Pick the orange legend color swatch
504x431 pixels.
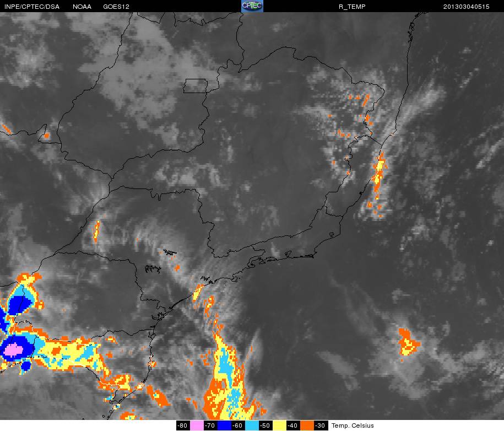pos(307,425)
